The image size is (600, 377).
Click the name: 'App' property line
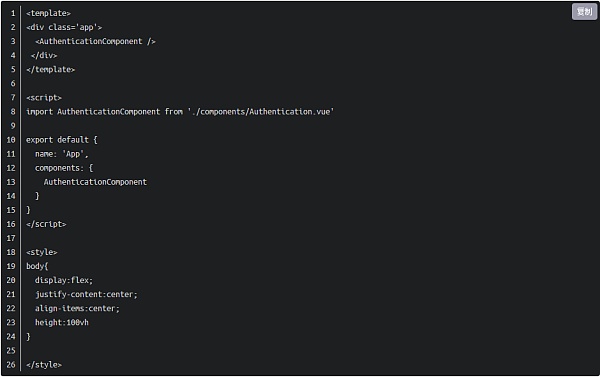(62, 154)
